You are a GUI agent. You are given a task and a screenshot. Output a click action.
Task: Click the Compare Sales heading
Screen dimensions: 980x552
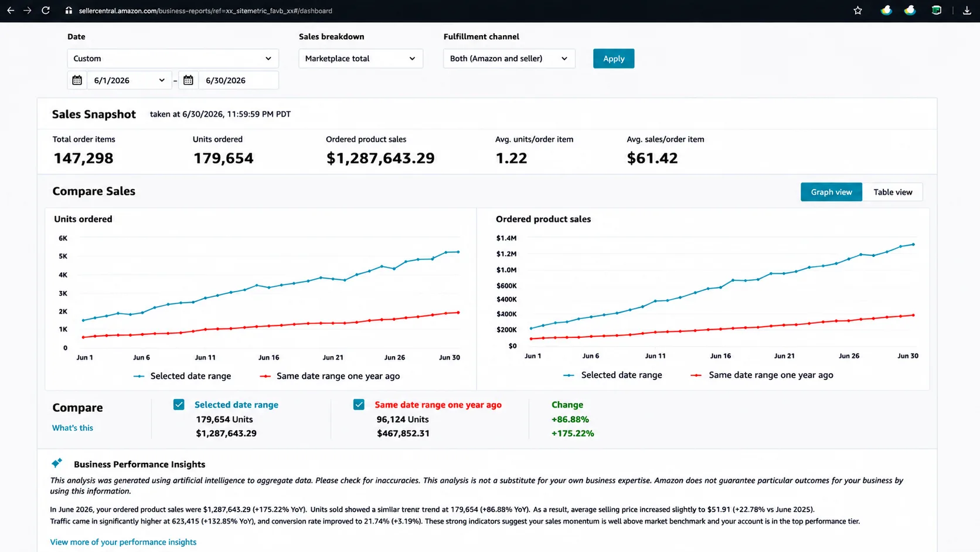point(94,191)
